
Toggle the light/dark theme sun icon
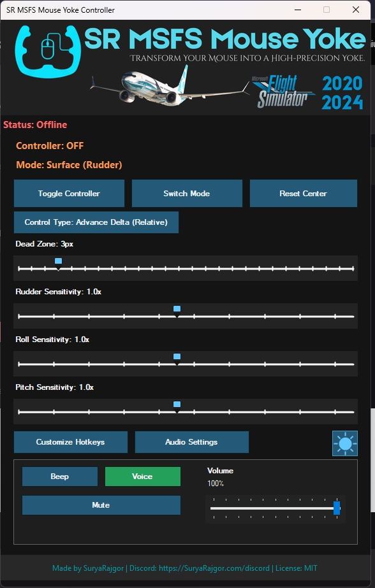pos(345,443)
